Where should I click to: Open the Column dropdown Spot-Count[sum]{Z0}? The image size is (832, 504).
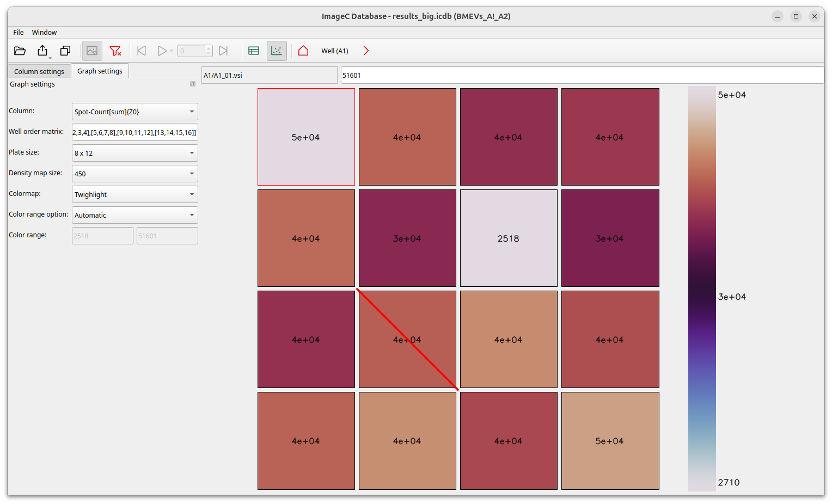(135, 112)
